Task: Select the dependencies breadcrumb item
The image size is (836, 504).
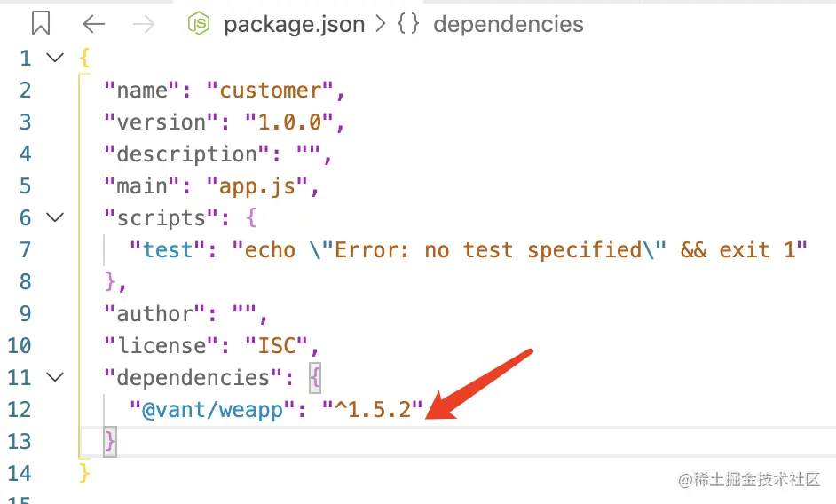Action: coord(508,24)
